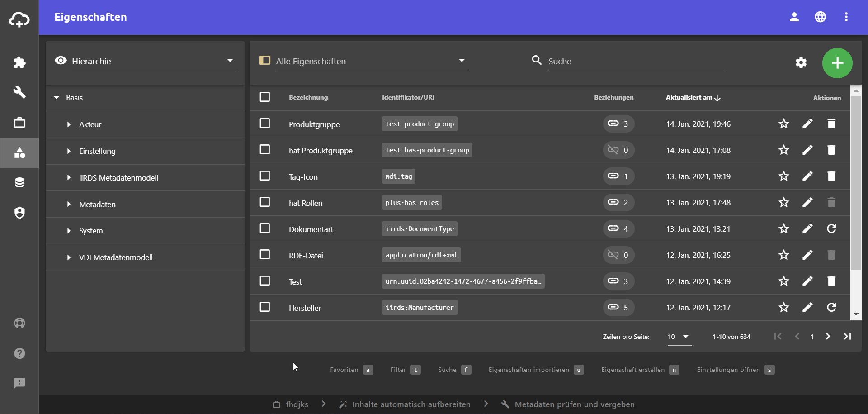Open the shield security sidebar icon
Image resolution: width=868 pixels, height=414 pixels.
click(x=19, y=213)
